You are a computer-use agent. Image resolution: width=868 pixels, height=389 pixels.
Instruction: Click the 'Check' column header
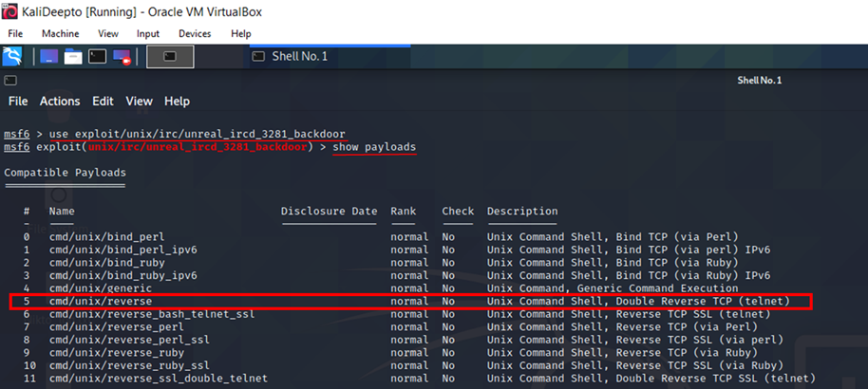[458, 211]
